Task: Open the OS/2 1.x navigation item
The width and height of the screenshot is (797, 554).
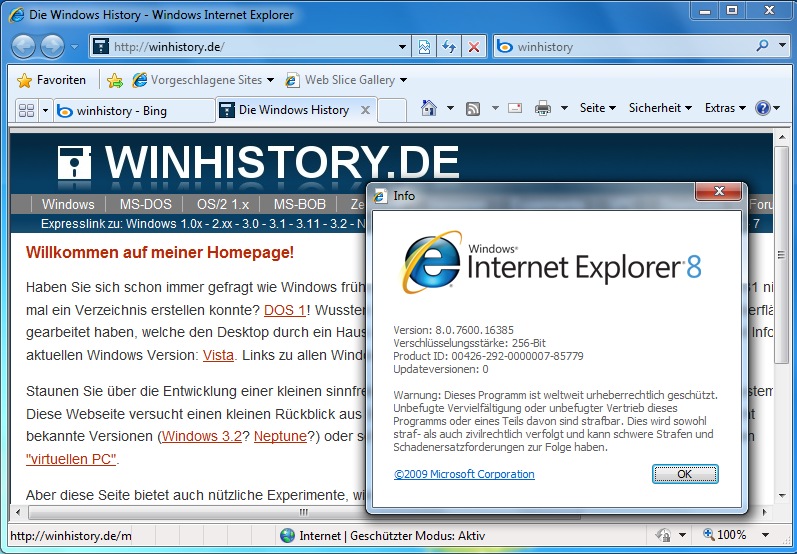Action: pyautogui.click(x=223, y=204)
